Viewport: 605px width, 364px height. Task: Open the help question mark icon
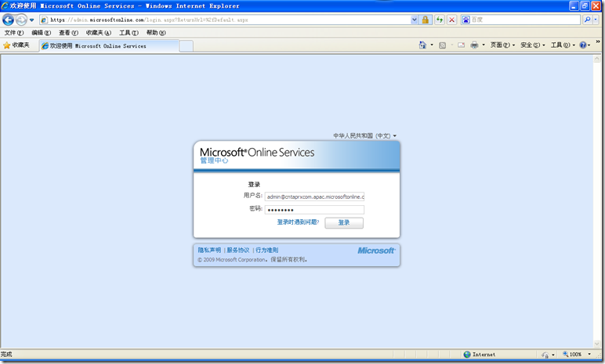coord(583,45)
